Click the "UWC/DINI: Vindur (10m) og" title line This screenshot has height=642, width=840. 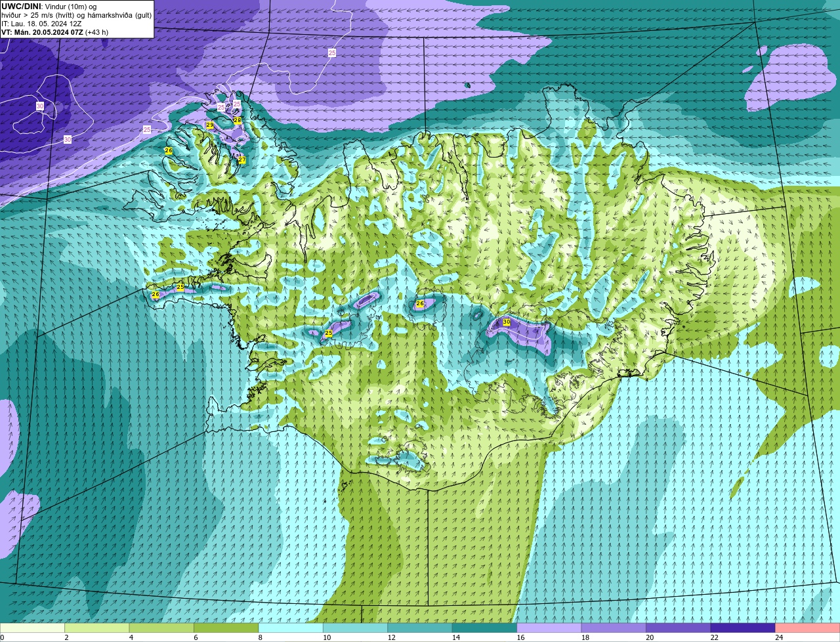pyautogui.click(x=49, y=7)
